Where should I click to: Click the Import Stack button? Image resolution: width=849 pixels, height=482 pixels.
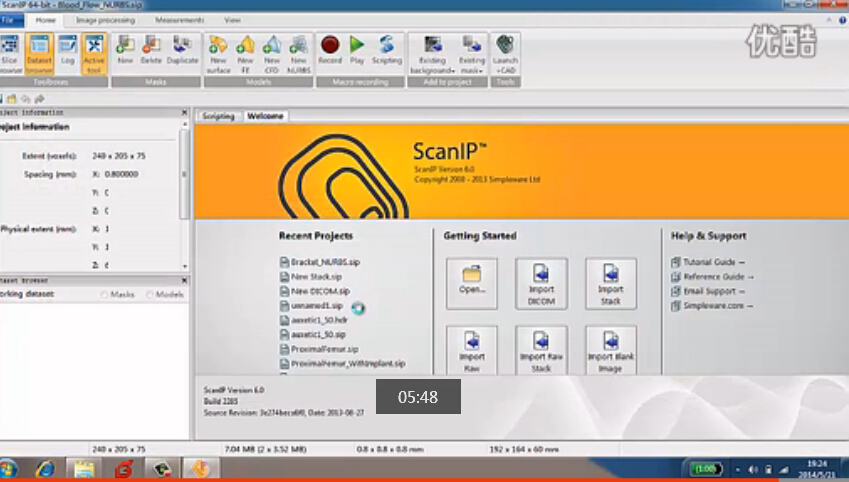(611, 283)
